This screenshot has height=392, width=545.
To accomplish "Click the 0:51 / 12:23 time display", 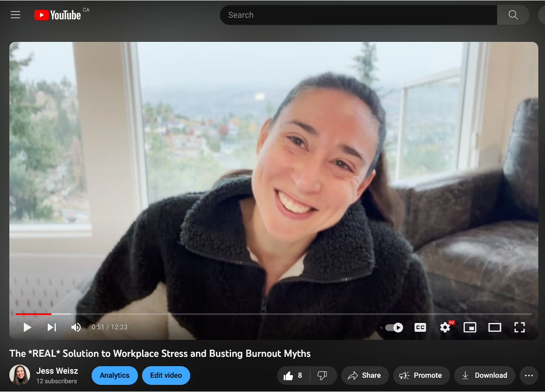I will pyautogui.click(x=110, y=327).
